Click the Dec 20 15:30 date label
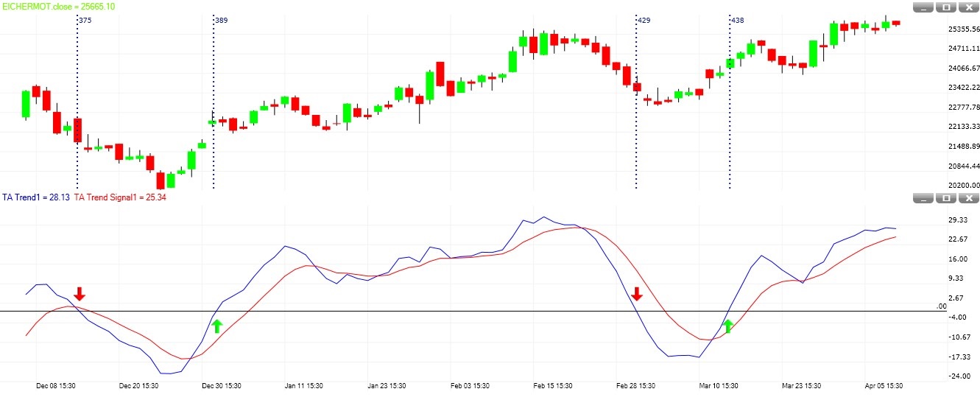This screenshot has width=980, height=400. 139,385
